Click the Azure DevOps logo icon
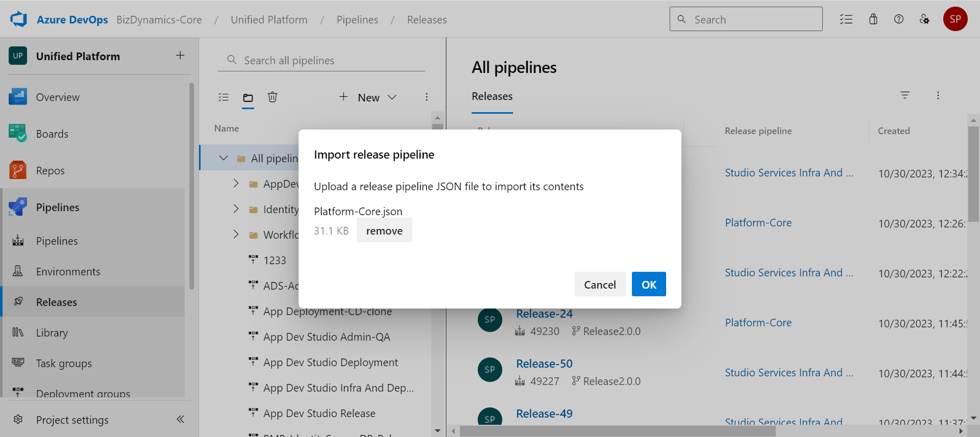Image resolution: width=980 pixels, height=437 pixels. click(x=18, y=19)
